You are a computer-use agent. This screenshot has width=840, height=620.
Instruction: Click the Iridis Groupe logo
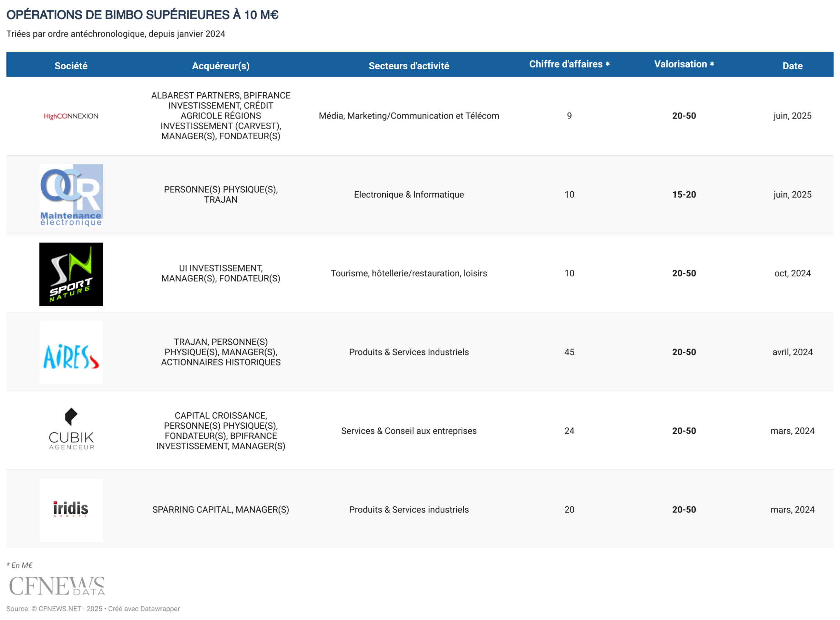[x=71, y=510]
